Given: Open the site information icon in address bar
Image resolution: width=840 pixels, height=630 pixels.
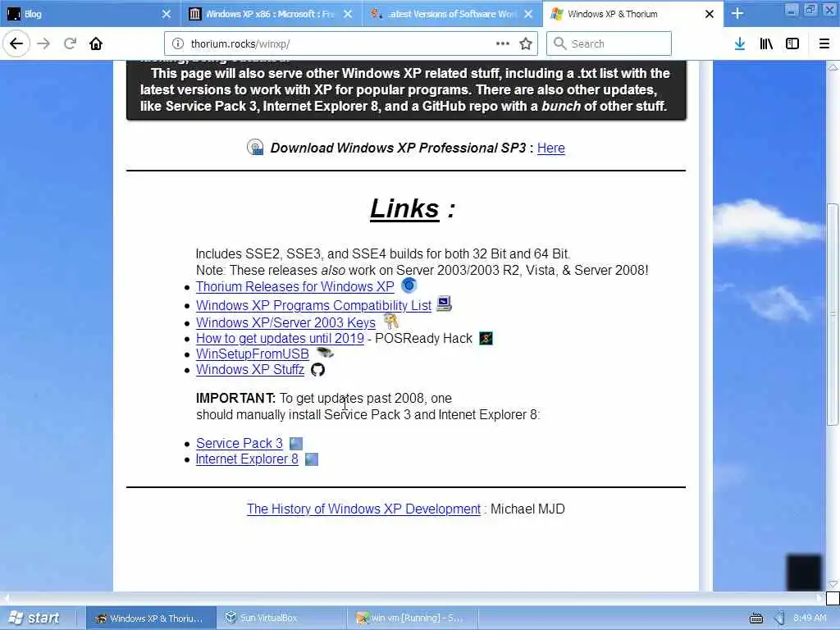Looking at the screenshot, I should [178, 44].
